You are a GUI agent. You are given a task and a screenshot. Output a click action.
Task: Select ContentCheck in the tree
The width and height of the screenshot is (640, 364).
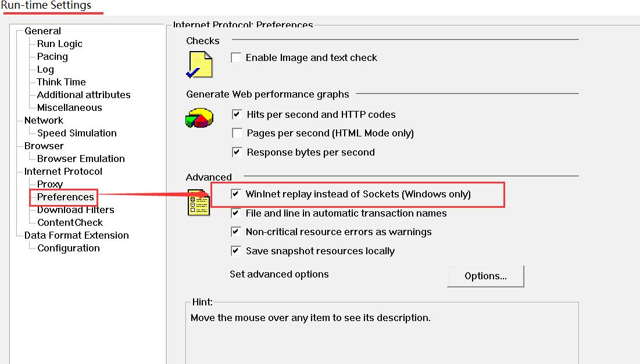(70, 222)
